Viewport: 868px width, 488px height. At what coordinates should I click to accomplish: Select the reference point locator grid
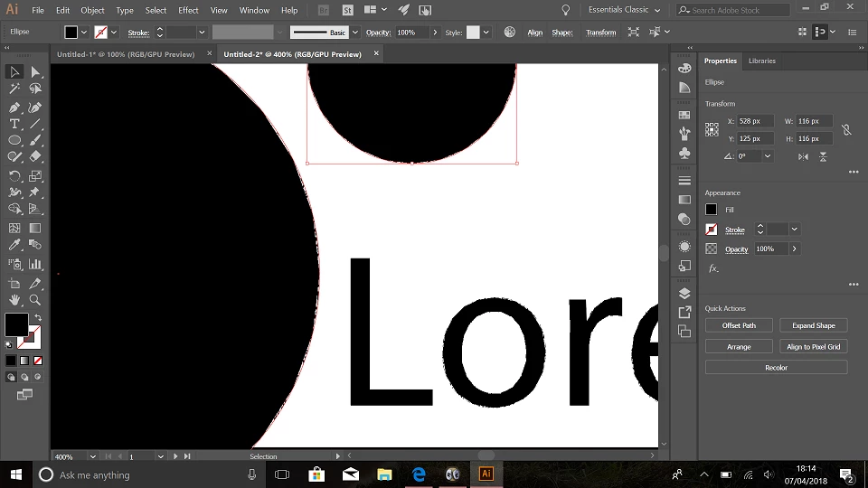(712, 129)
